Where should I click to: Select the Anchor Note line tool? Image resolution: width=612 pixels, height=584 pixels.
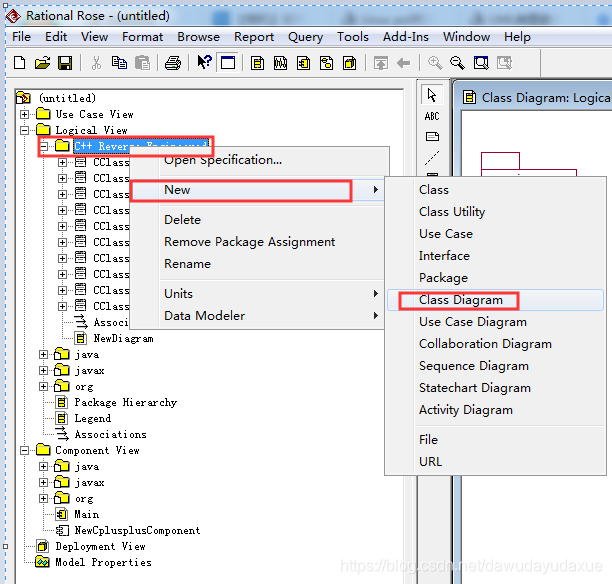click(432, 158)
